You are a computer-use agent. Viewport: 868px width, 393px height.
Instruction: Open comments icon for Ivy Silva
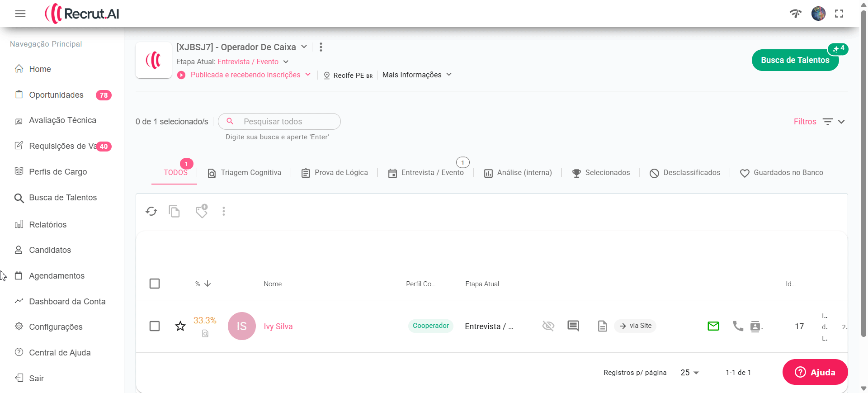[573, 326]
